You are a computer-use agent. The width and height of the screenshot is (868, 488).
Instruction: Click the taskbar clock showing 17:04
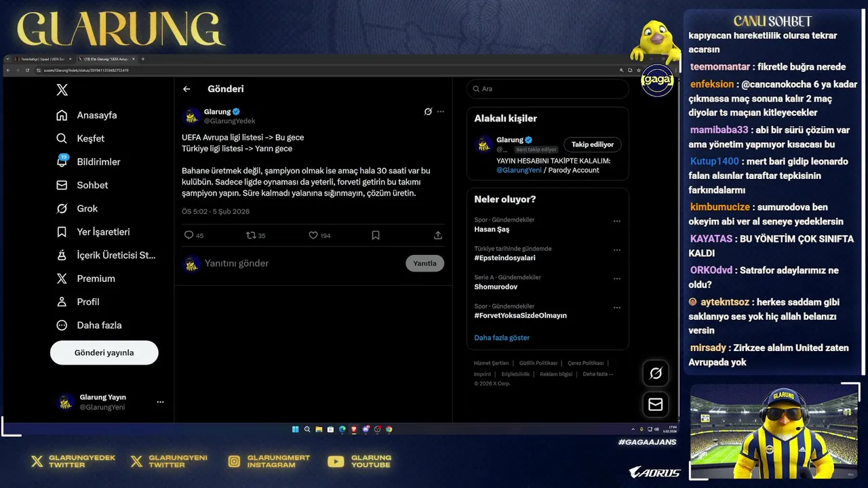[x=672, y=428]
